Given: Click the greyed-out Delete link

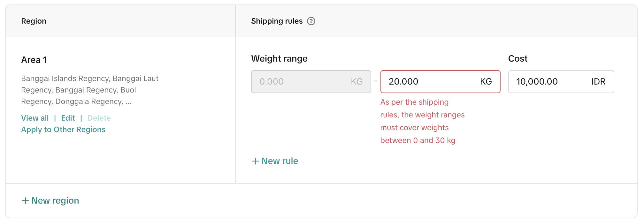Looking at the screenshot, I should (x=99, y=118).
